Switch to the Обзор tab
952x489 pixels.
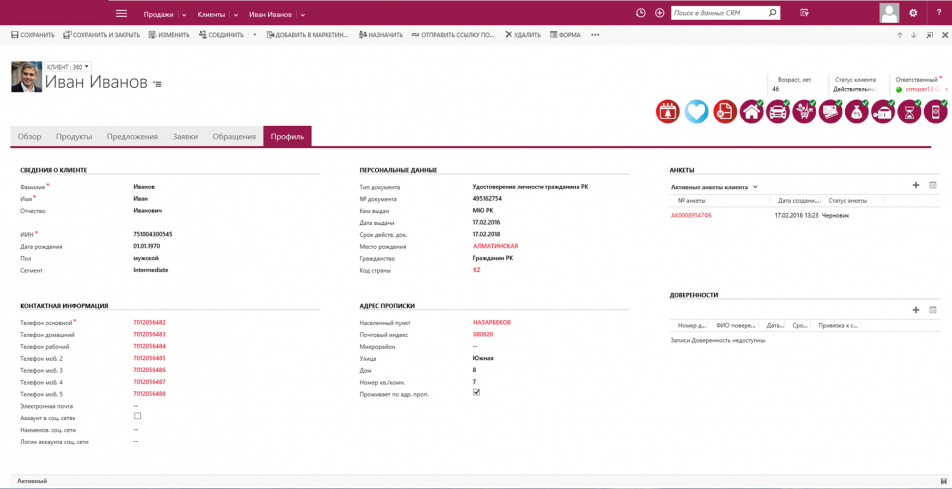pyautogui.click(x=29, y=136)
